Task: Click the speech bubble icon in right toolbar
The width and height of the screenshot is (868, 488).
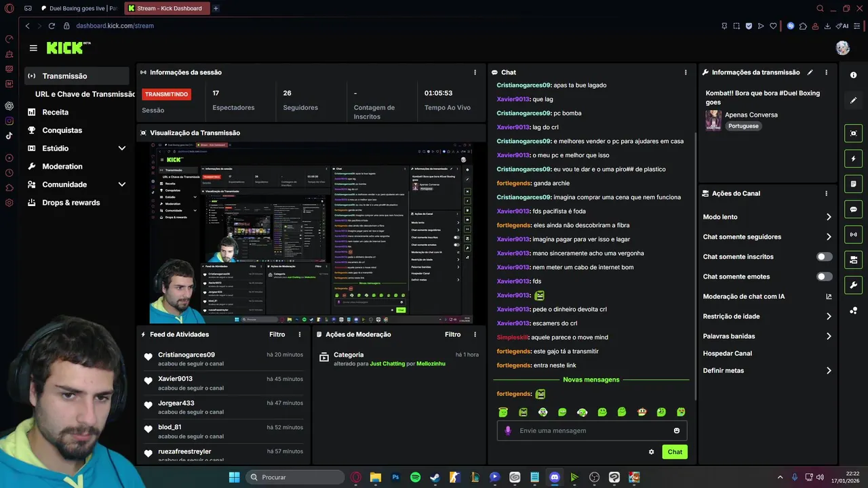Action: [x=853, y=209]
